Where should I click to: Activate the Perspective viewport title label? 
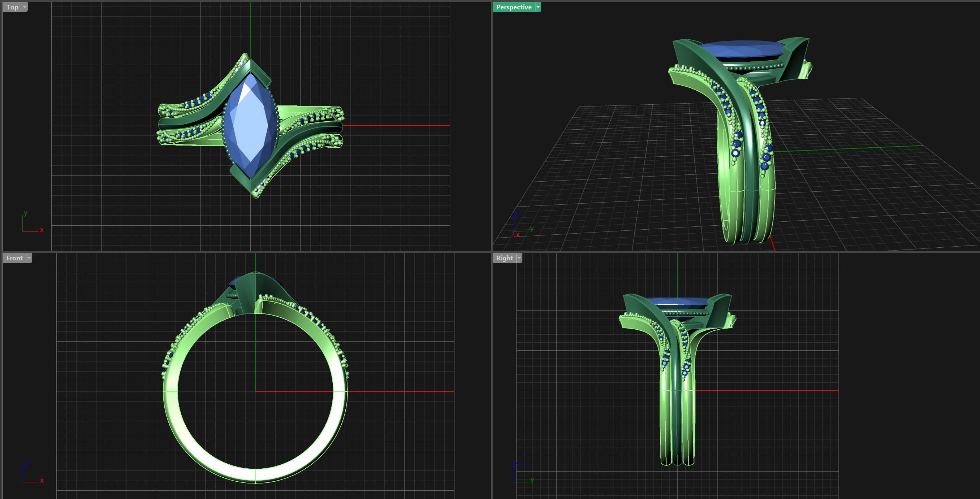coord(514,7)
